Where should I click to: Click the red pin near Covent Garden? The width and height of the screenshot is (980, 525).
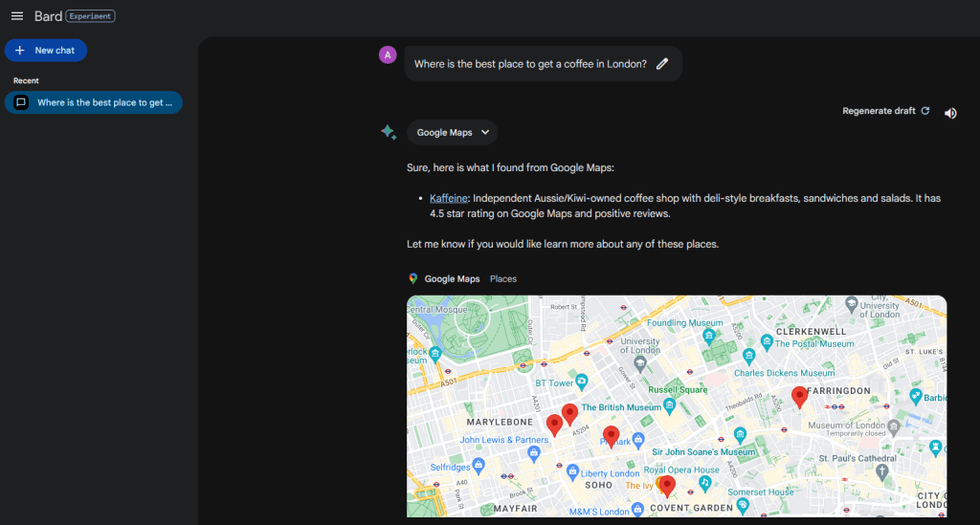coord(667,486)
